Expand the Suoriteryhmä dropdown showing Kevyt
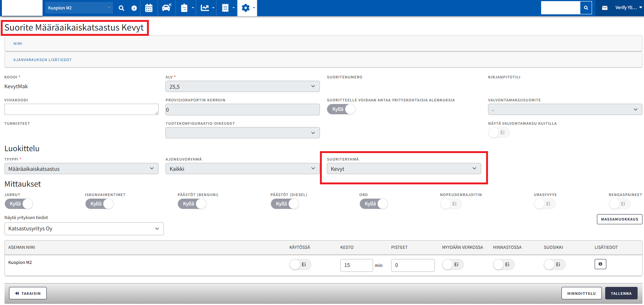The height and width of the screenshot is (305, 644). [404, 169]
